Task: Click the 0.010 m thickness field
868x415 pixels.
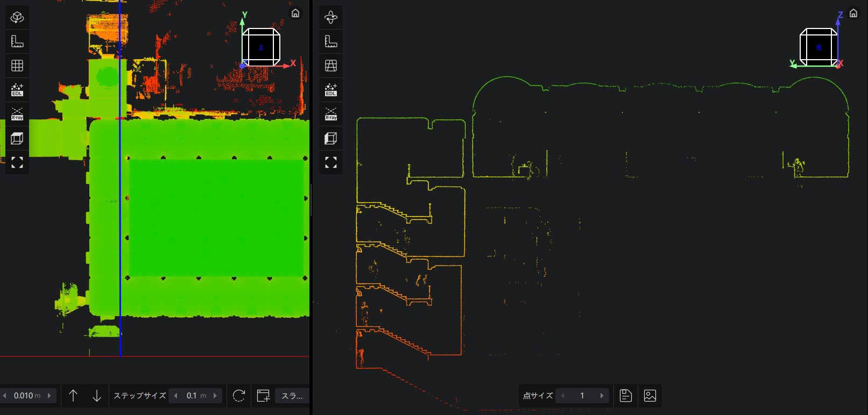Action: (27, 396)
